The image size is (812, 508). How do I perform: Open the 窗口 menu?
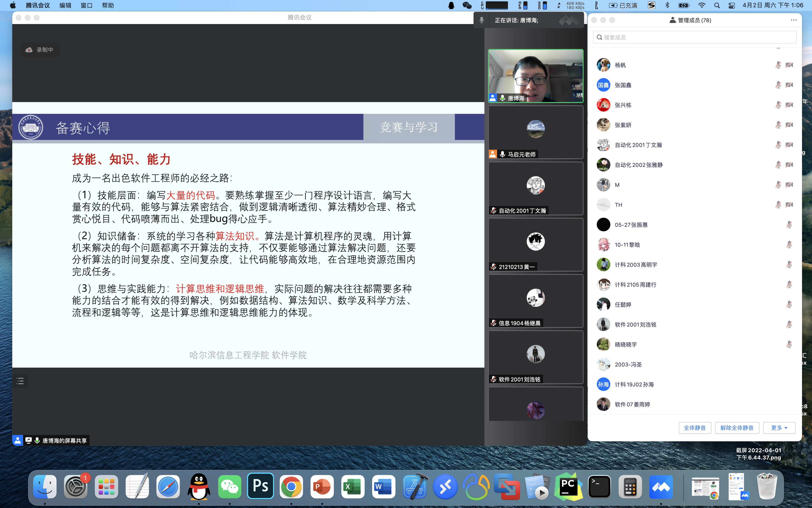[x=87, y=5]
